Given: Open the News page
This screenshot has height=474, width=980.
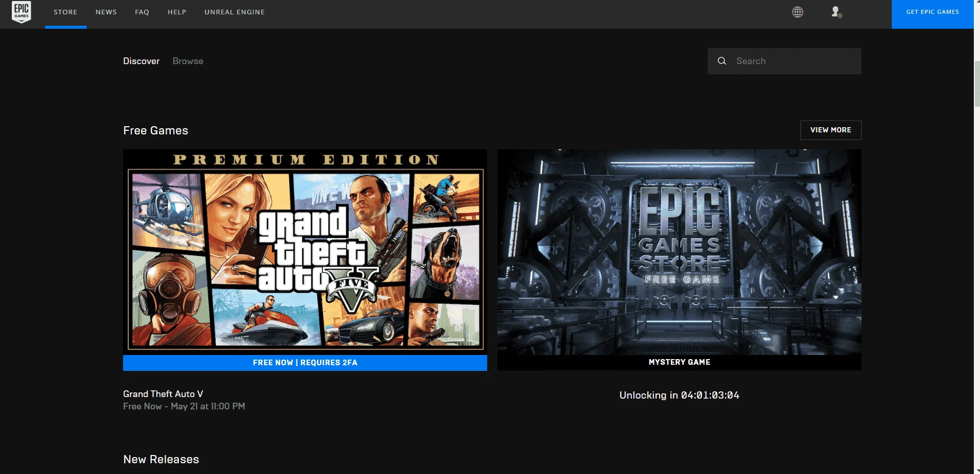Looking at the screenshot, I should coord(106,12).
